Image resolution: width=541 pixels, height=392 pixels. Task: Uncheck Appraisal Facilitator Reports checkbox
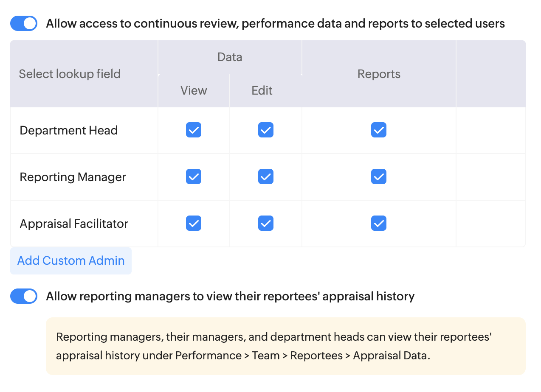[379, 224]
